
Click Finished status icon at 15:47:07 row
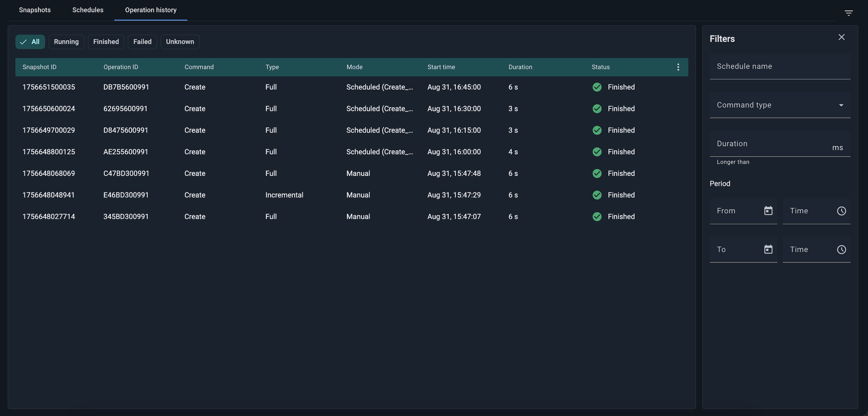[x=597, y=217]
